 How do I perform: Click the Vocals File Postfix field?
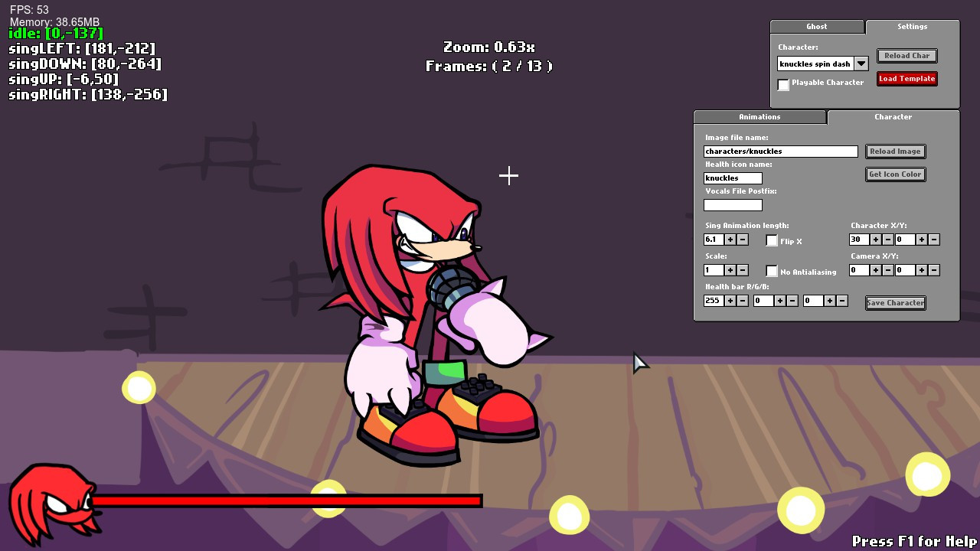coord(733,205)
